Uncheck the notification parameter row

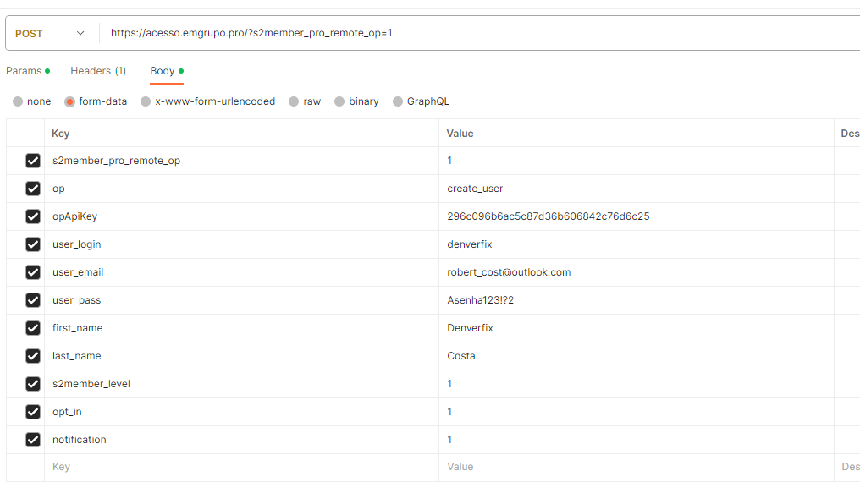coord(32,440)
